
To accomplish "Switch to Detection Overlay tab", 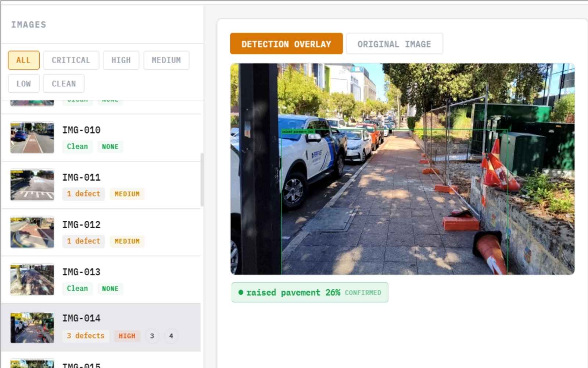I will tap(286, 44).
